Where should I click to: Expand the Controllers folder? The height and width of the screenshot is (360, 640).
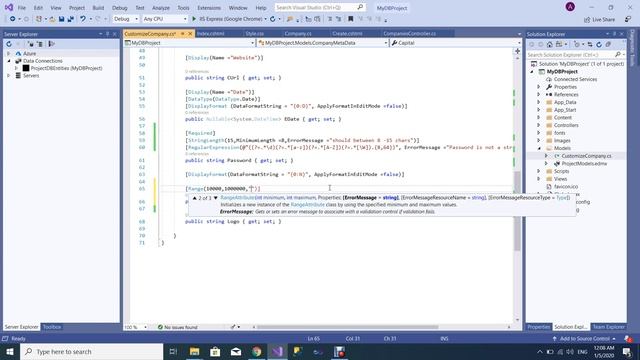539,125
